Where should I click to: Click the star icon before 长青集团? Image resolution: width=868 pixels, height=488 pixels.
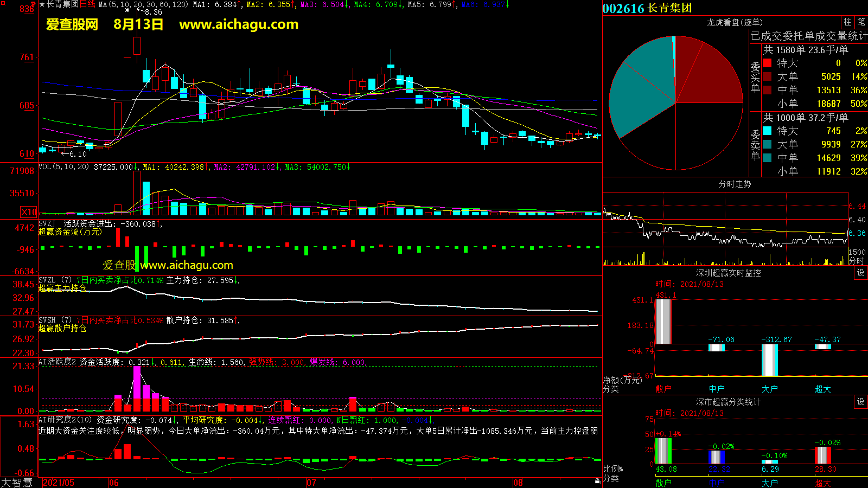point(42,4)
